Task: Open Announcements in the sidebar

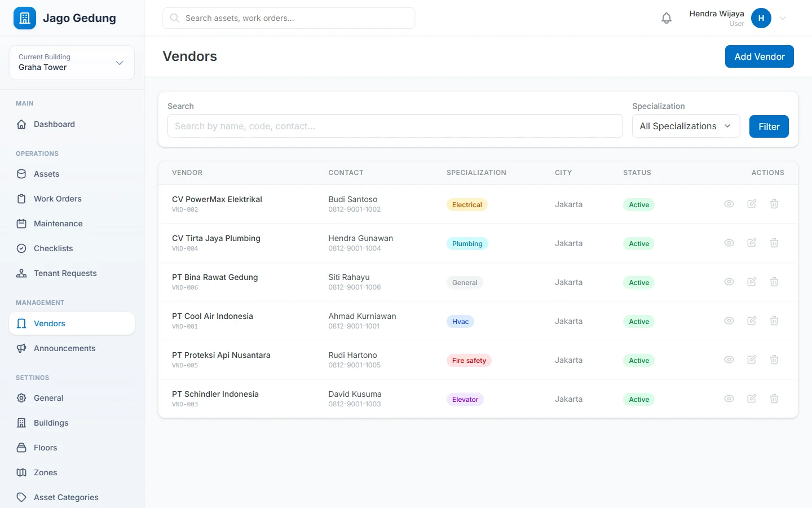Action: click(72, 348)
